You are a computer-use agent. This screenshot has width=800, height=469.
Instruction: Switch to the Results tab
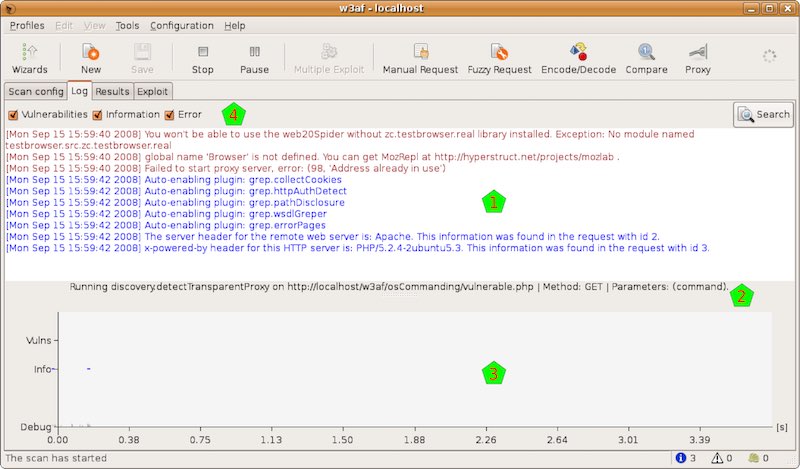tap(112, 91)
